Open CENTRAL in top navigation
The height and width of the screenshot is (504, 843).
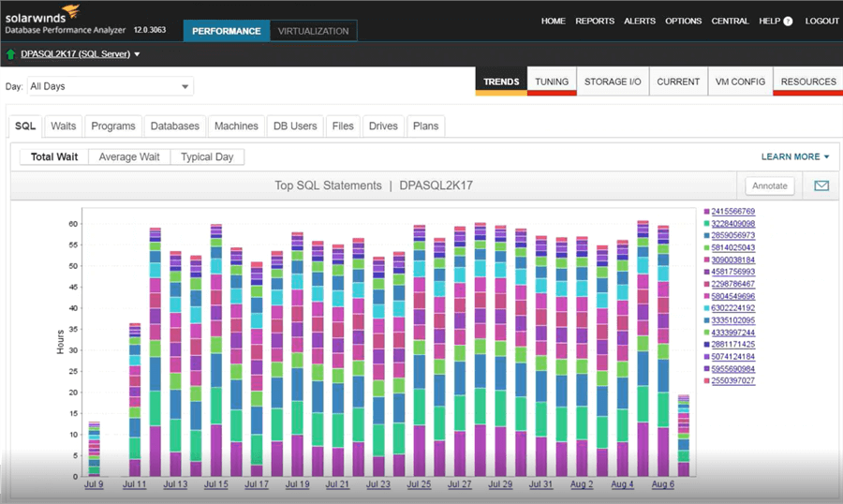pyautogui.click(x=730, y=21)
